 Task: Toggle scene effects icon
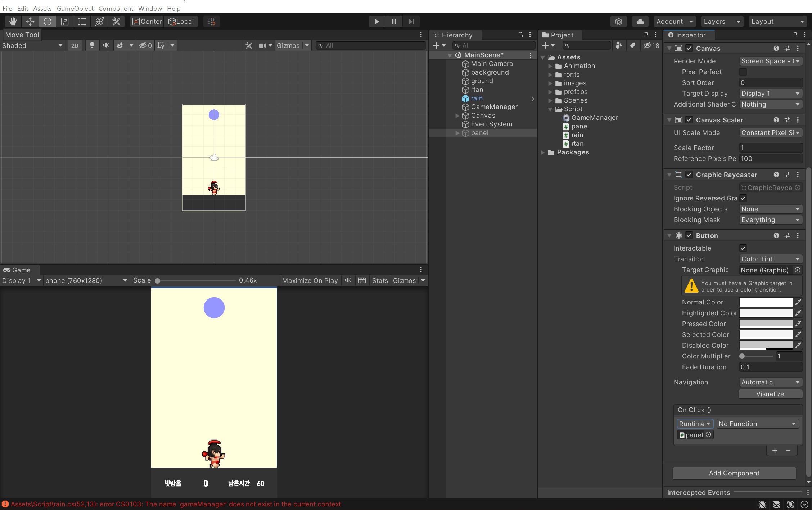click(120, 45)
